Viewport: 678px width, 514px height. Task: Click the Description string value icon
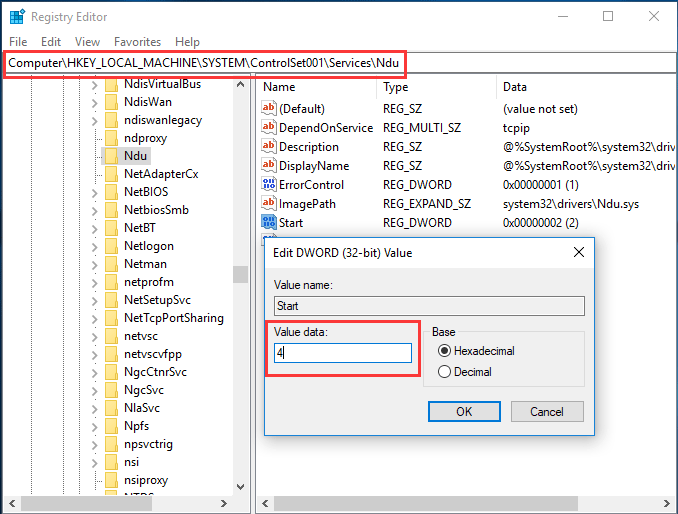click(x=269, y=146)
